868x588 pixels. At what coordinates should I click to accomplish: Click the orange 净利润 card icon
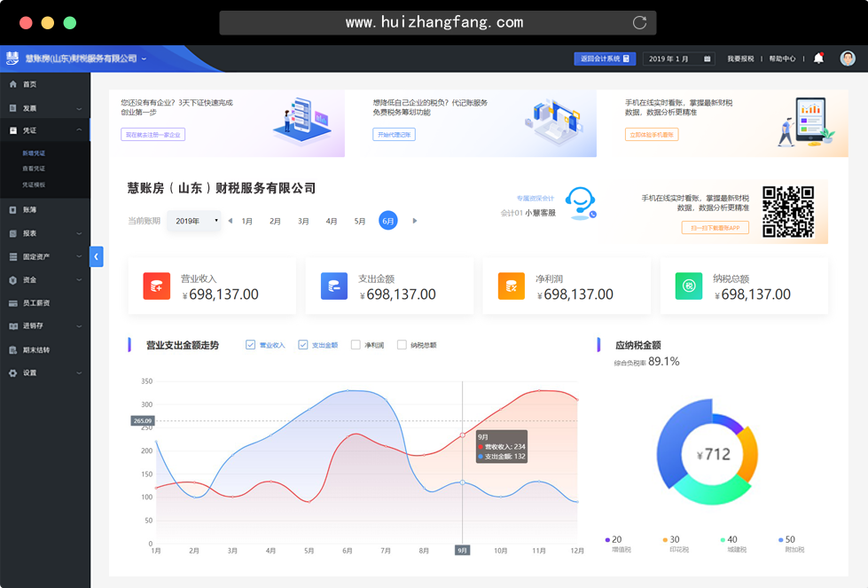(x=511, y=286)
